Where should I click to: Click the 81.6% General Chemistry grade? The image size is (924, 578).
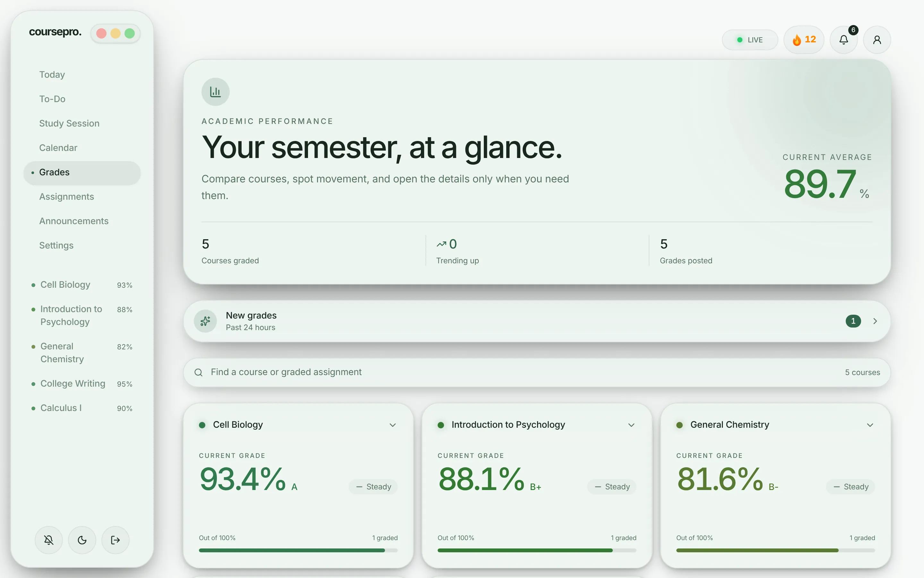tap(720, 479)
